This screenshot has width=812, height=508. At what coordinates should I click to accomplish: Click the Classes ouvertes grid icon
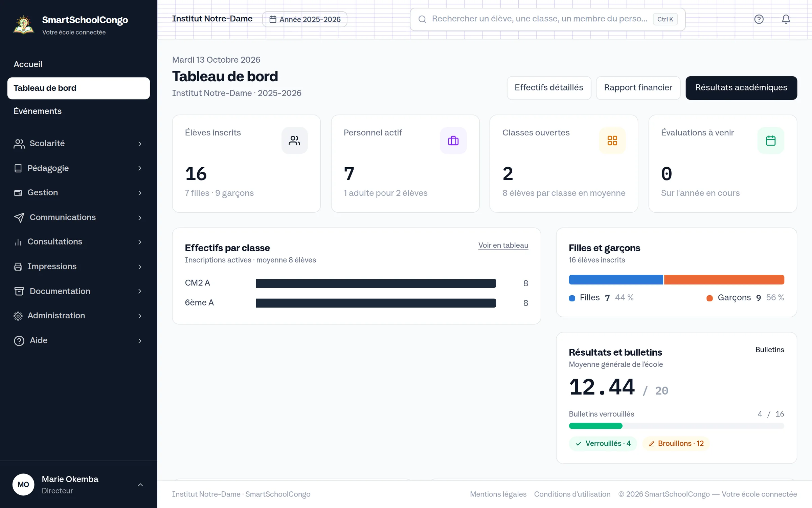pos(612,141)
